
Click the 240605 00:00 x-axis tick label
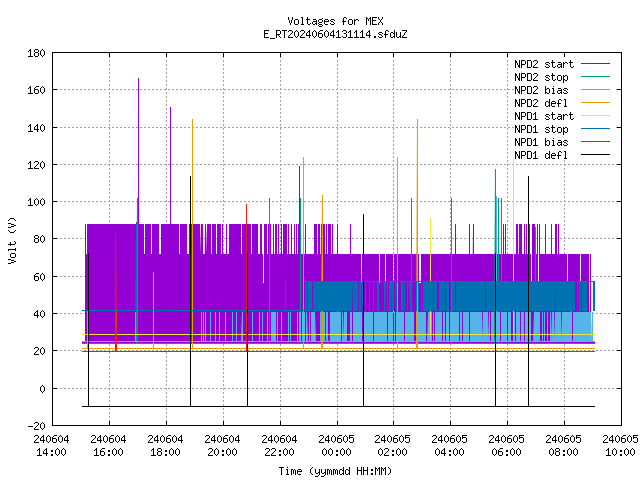[x=336, y=446]
